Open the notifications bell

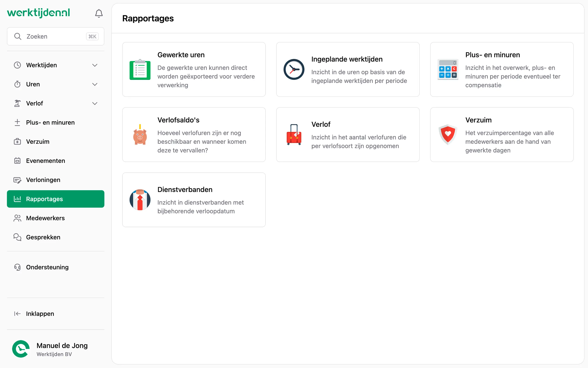(x=99, y=13)
